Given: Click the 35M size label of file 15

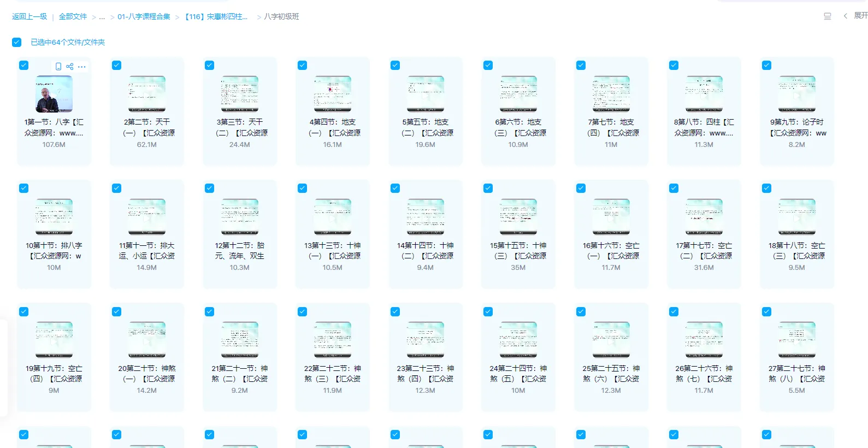Looking at the screenshot, I should [x=518, y=268].
